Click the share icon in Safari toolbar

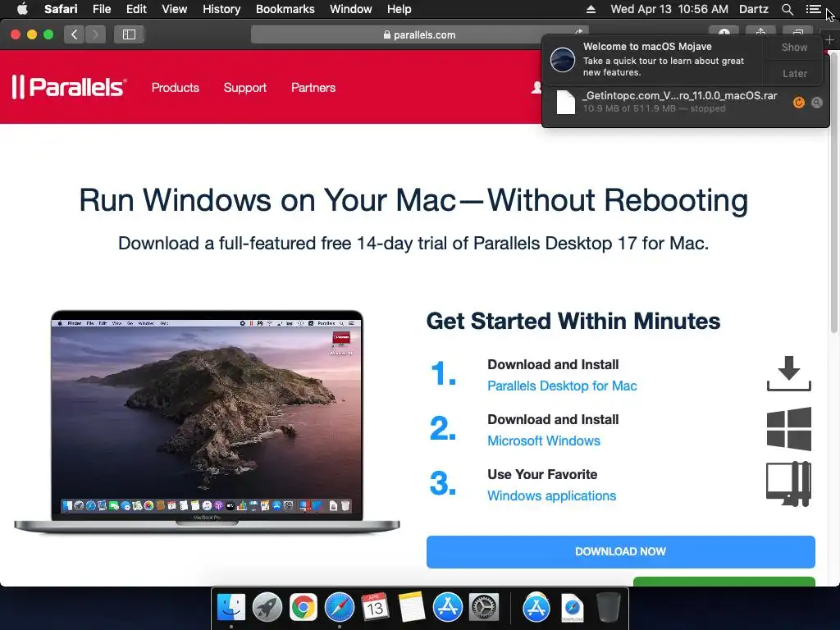click(760, 32)
